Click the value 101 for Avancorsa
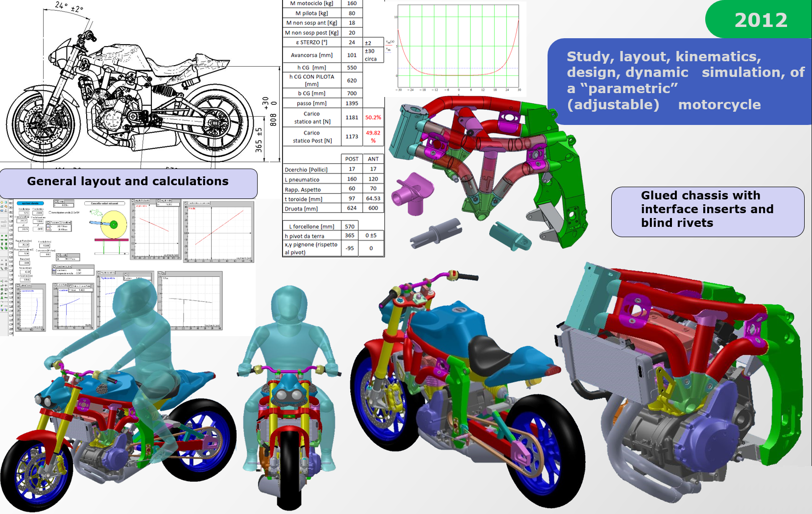Viewport: 812px width, 514px height. [352, 55]
